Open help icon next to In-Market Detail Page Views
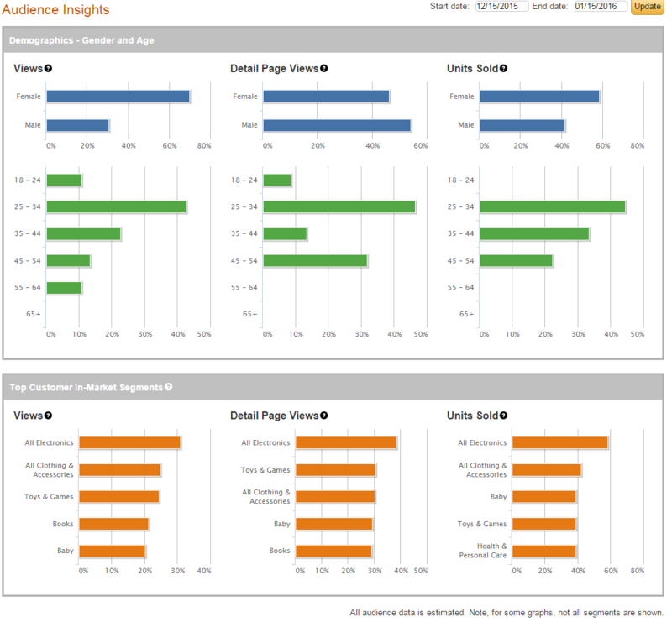This screenshot has width=672, height=622. [324, 416]
